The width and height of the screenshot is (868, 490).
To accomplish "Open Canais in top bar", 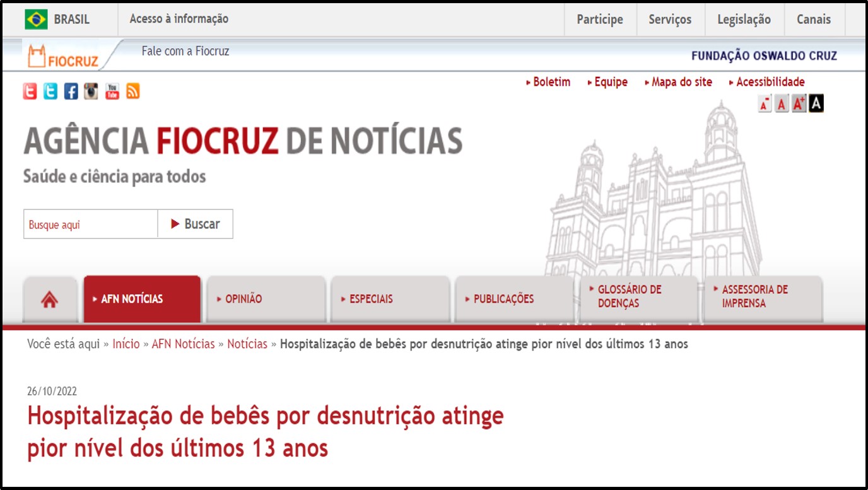I will tap(814, 20).
